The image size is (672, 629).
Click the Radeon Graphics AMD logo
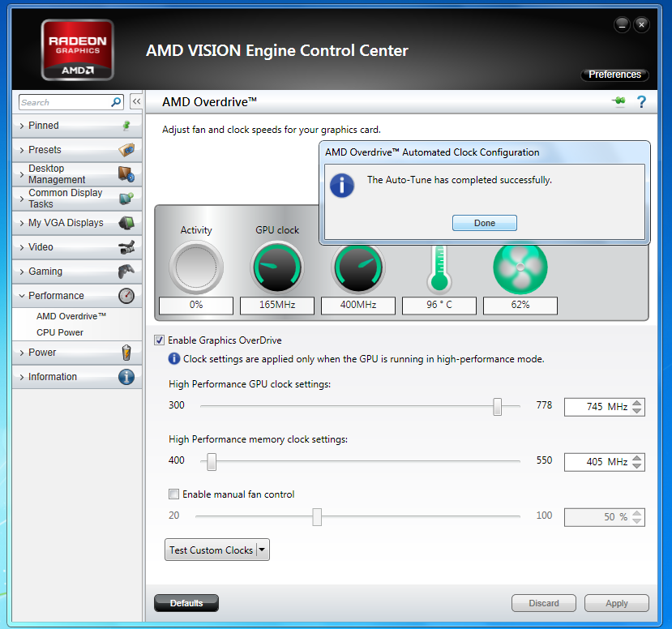78,50
